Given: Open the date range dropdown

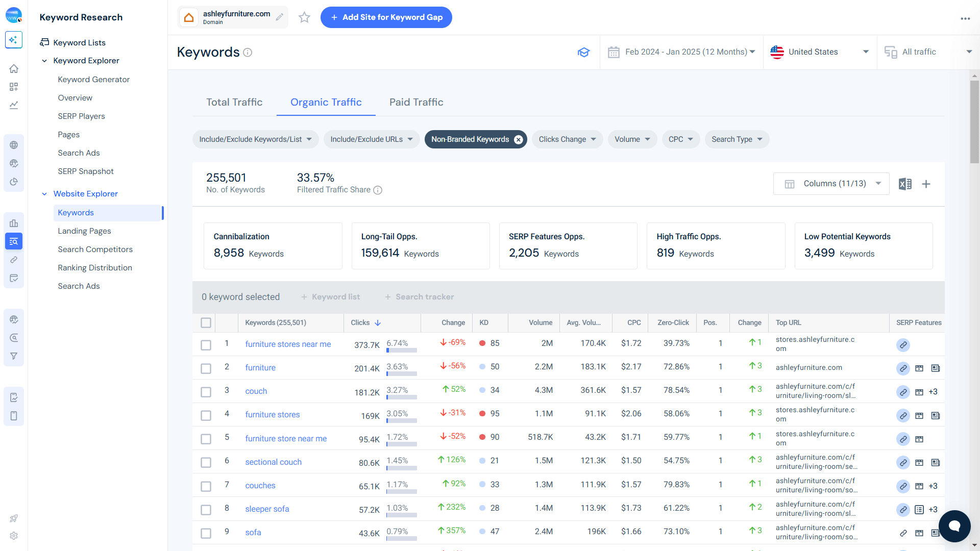Looking at the screenshot, I should 681,52.
